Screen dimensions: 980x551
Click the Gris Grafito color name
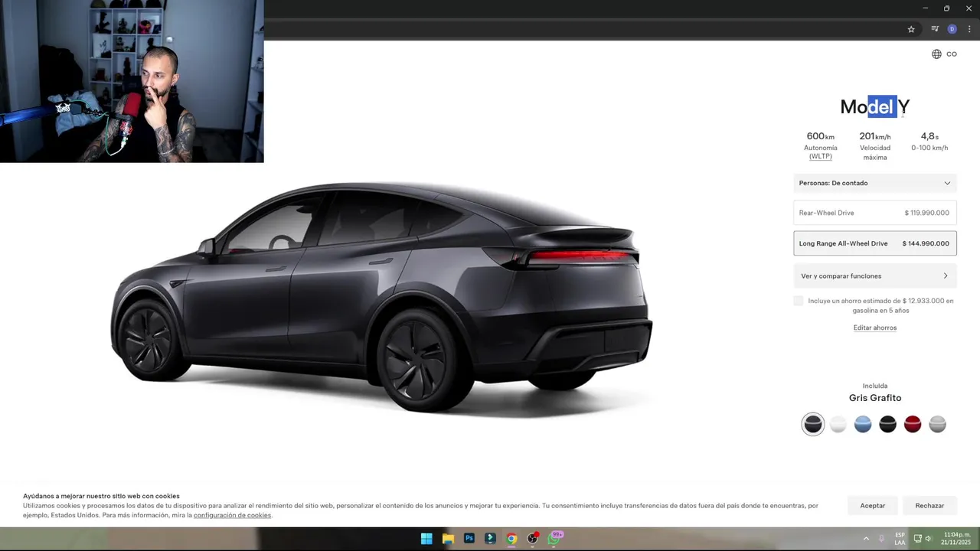(875, 398)
